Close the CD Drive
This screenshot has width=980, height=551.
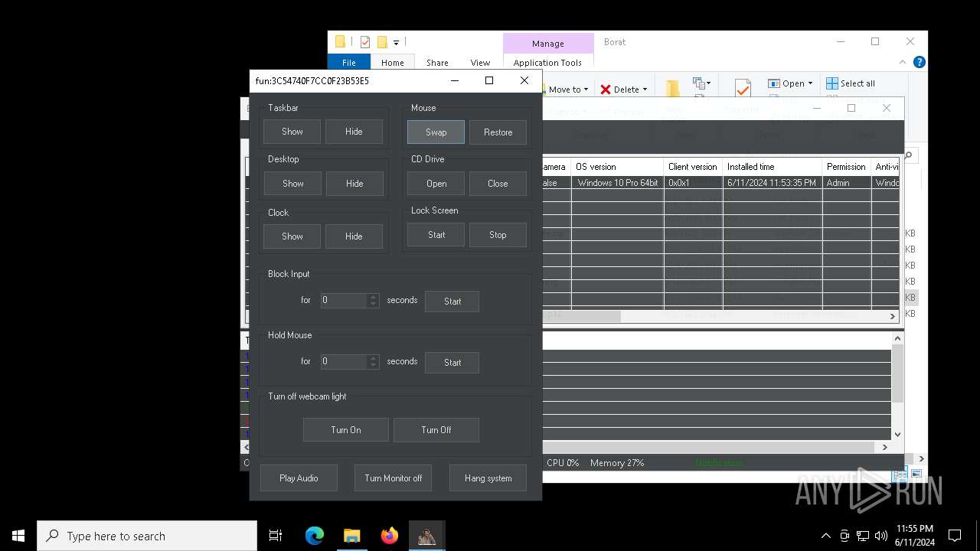pyautogui.click(x=498, y=184)
